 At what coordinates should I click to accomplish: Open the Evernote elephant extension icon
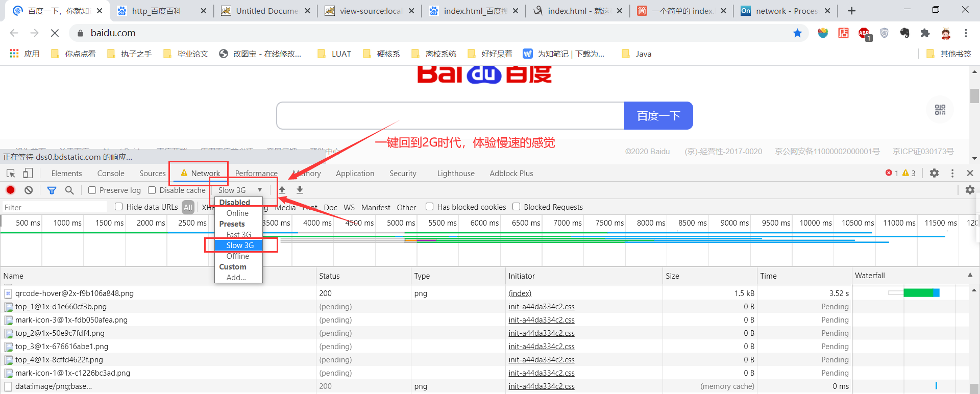pyautogui.click(x=904, y=33)
